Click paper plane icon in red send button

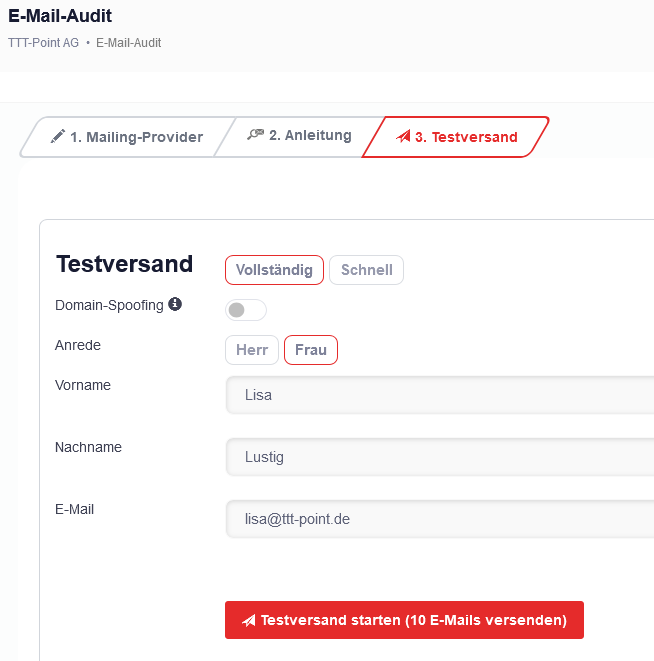[x=248, y=620]
